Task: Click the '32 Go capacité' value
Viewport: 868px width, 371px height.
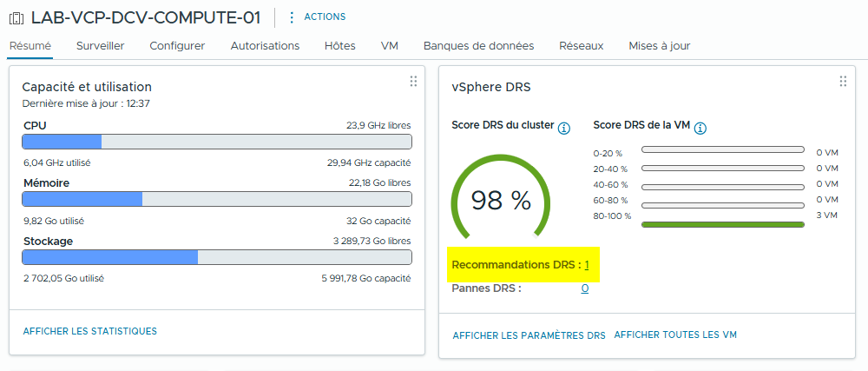Action: pos(378,221)
